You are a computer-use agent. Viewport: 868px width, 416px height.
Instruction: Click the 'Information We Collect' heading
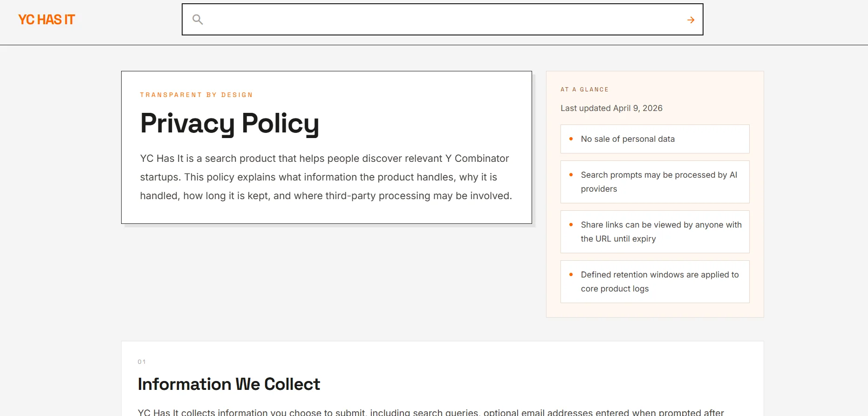click(x=229, y=384)
